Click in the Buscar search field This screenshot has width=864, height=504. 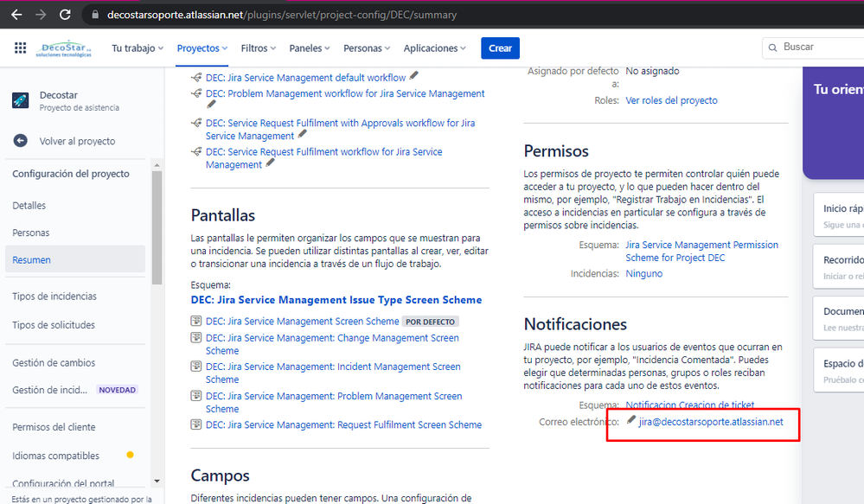pos(813,48)
